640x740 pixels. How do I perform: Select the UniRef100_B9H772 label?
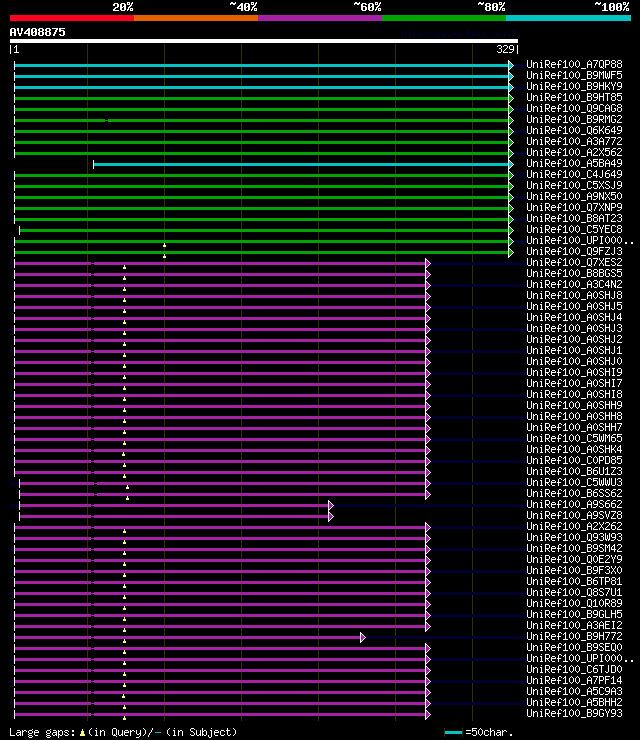coord(574,636)
